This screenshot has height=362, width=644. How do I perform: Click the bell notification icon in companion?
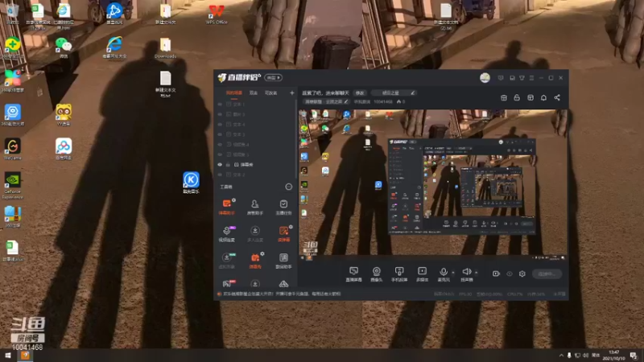click(543, 97)
